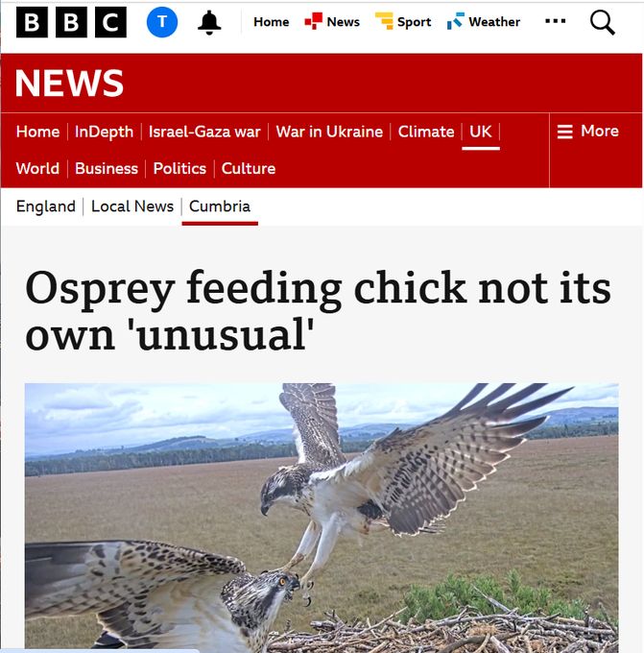Open the Culture section

(249, 169)
